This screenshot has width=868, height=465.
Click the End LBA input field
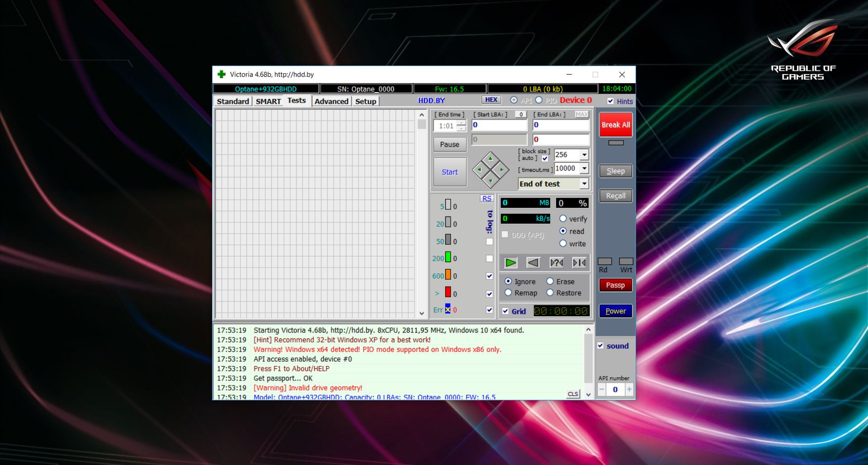pos(561,125)
